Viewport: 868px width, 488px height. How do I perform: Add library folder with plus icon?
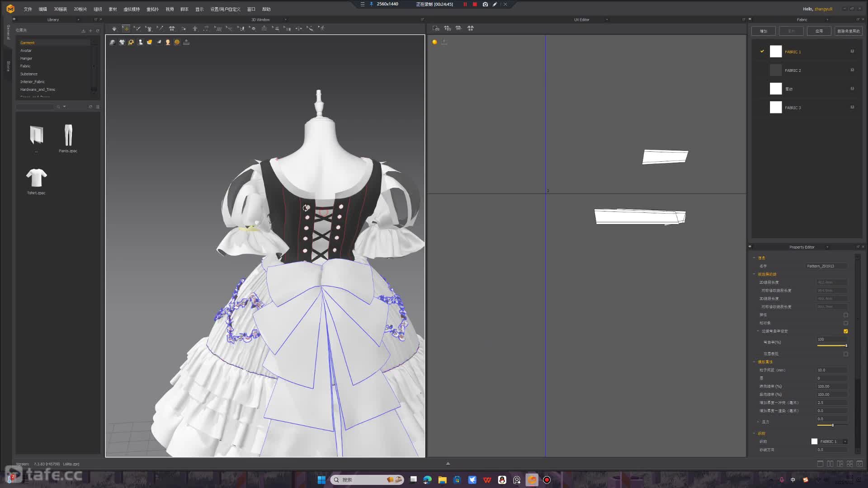tap(90, 31)
